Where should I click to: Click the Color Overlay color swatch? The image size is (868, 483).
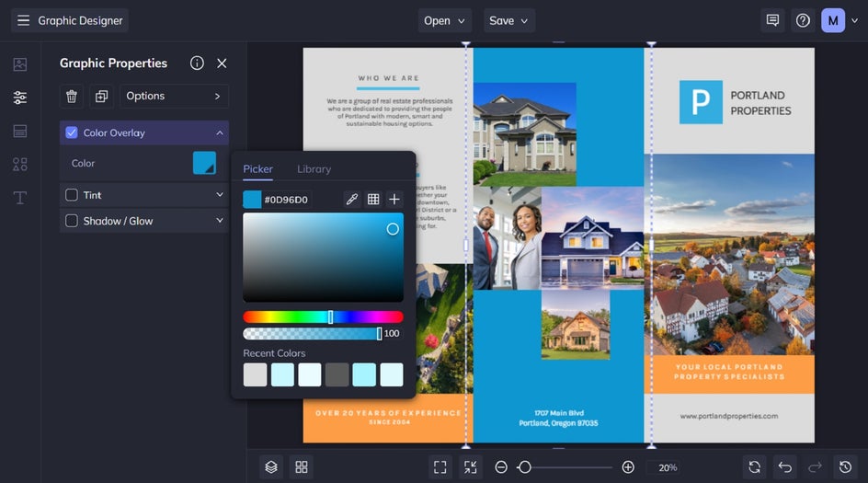tap(204, 163)
